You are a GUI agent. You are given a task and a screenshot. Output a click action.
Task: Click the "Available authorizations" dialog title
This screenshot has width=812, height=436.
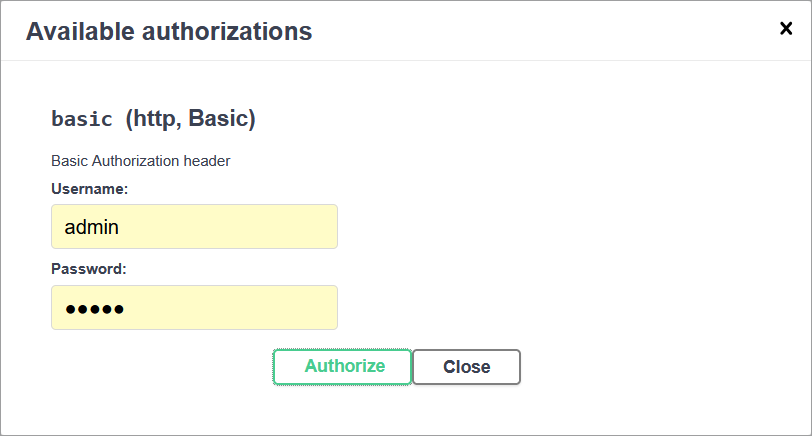(x=169, y=31)
